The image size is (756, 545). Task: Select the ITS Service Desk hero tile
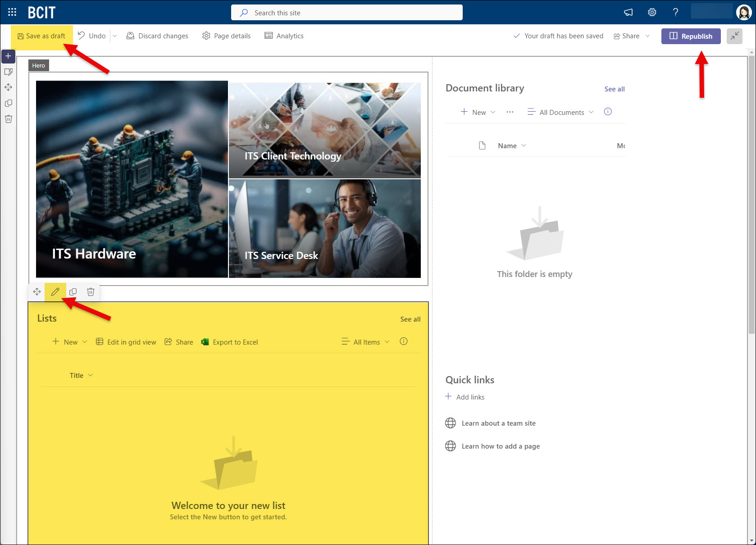(325, 228)
